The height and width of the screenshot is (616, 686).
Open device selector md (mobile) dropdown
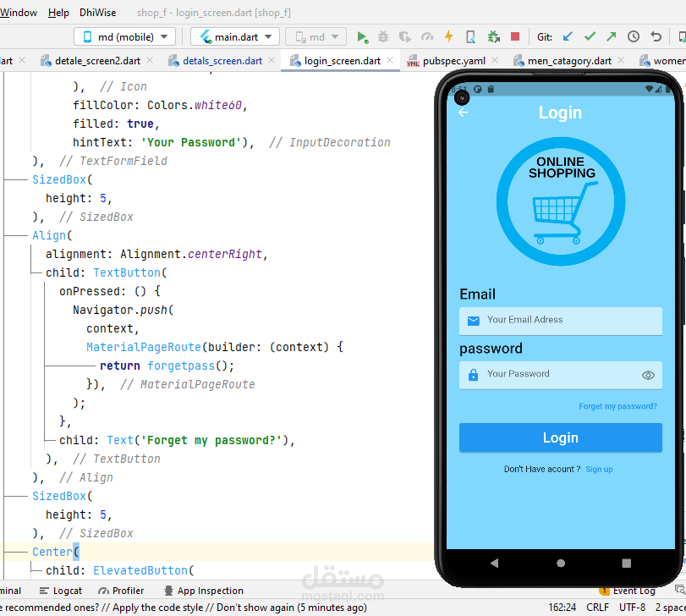(124, 36)
